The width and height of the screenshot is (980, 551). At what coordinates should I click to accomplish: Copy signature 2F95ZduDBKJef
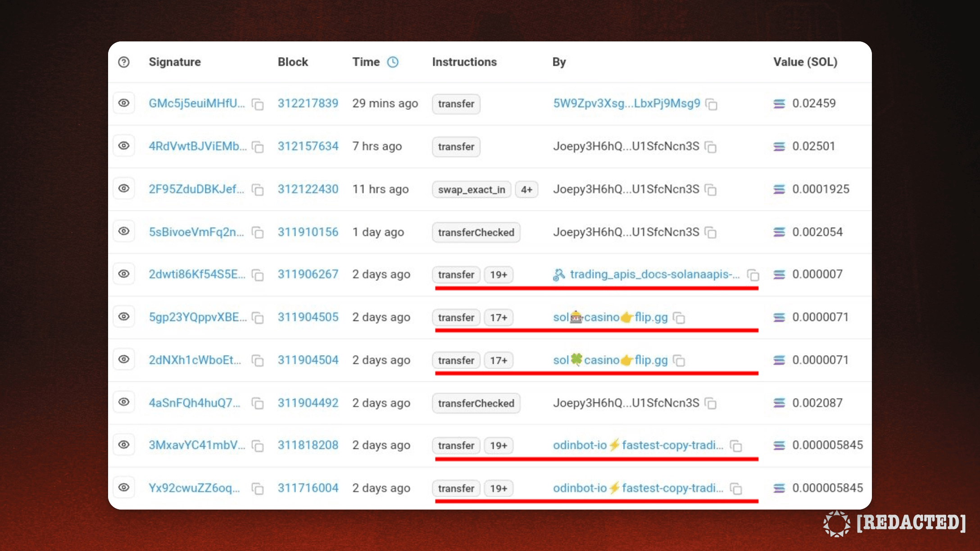(x=258, y=190)
